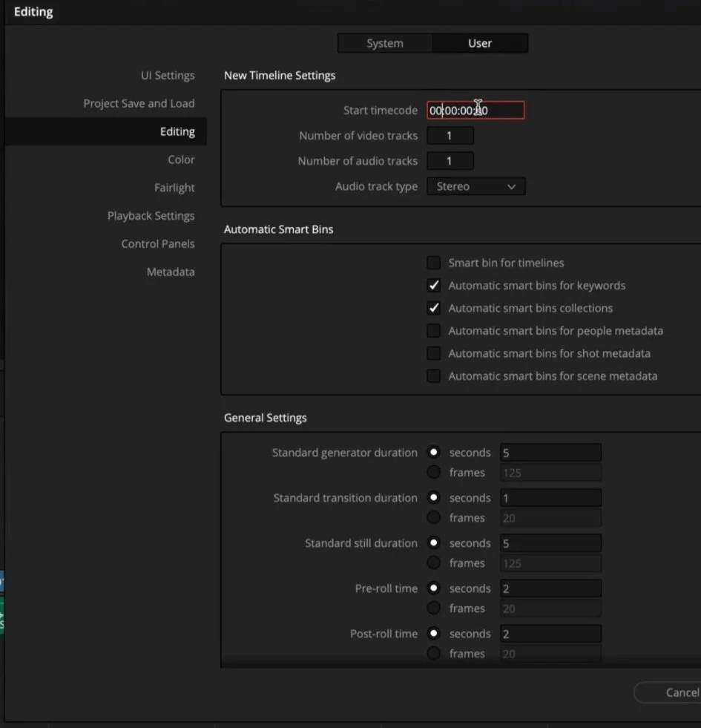701x728 pixels.
Task: Uncheck Automatic smart bins collections
Action: point(433,307)
